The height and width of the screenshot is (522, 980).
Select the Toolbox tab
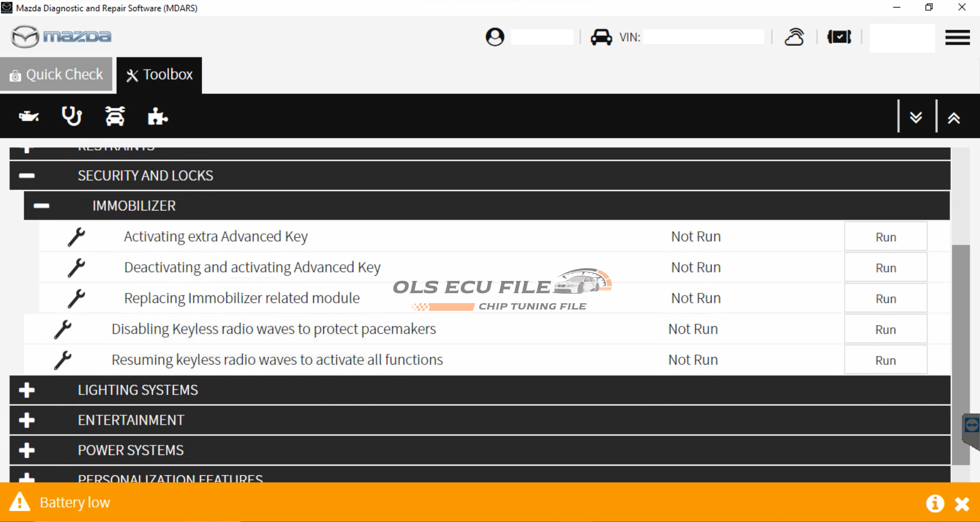click(159, 75)
